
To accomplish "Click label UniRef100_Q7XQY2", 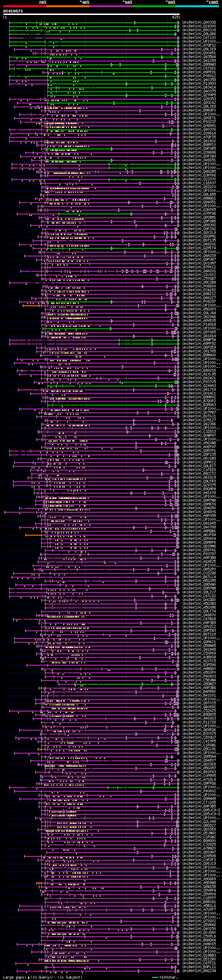I will 199,921.
